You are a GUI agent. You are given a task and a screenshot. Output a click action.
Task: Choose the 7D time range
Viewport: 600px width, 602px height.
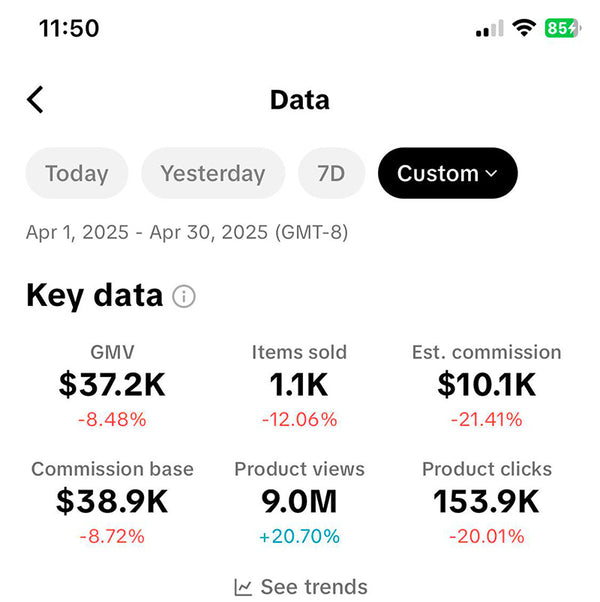coord(331,174)
